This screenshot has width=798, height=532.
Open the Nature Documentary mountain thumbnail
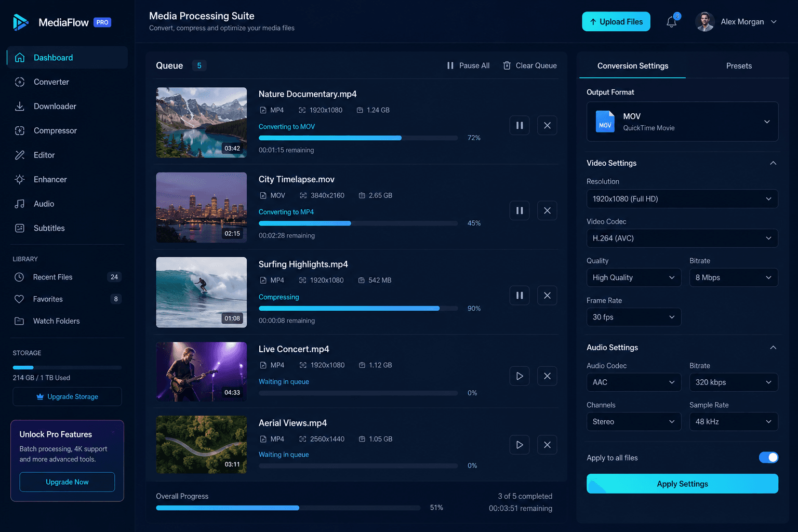point(202,123)
